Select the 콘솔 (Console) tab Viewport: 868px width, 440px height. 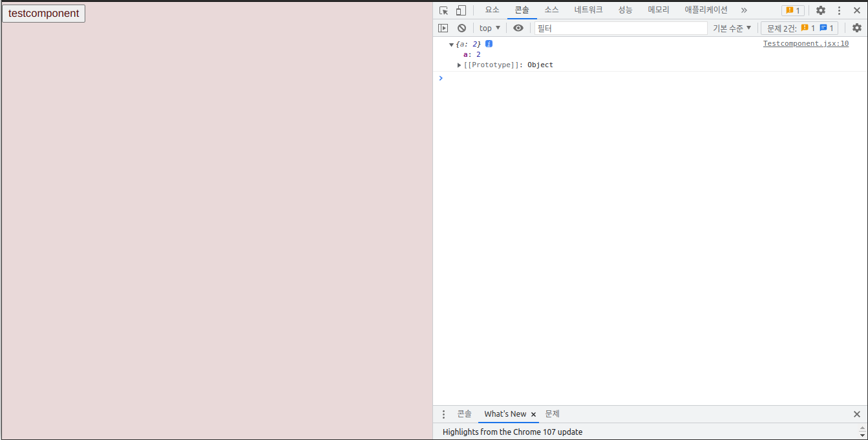click(522, 10)
